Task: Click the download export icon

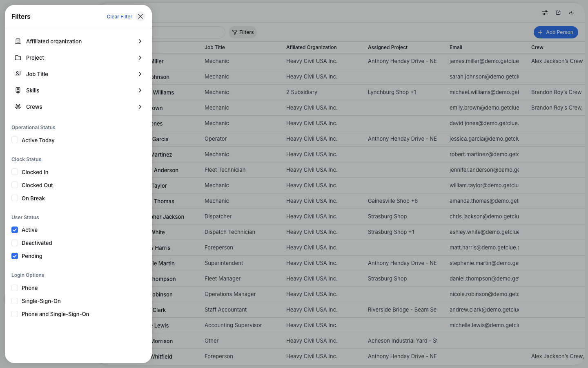Action: [x=571, y=13]
